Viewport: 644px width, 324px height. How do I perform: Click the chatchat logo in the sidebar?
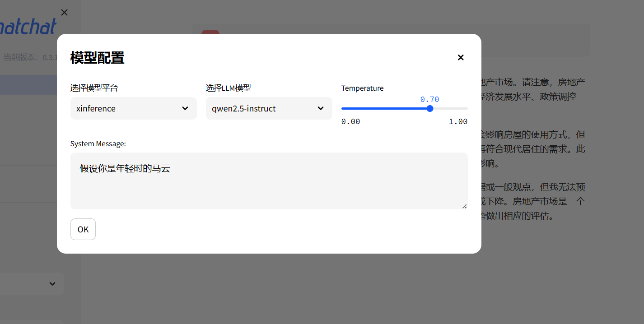28,27
